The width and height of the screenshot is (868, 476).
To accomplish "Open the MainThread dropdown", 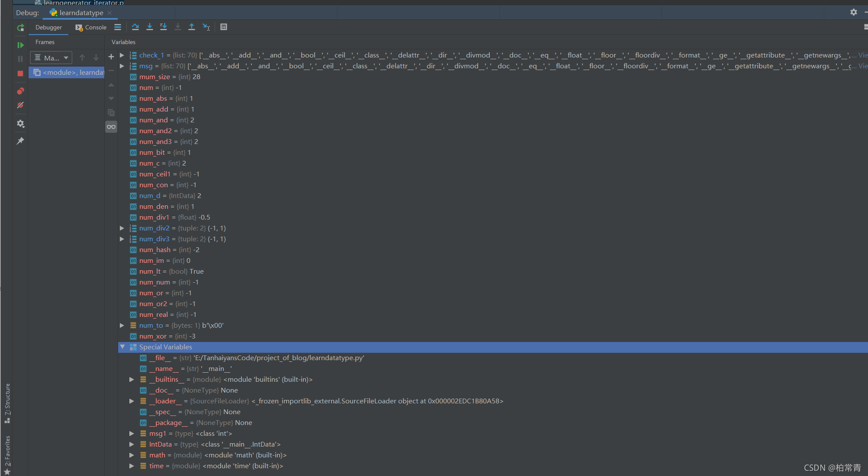I will (x=51, y=58).
